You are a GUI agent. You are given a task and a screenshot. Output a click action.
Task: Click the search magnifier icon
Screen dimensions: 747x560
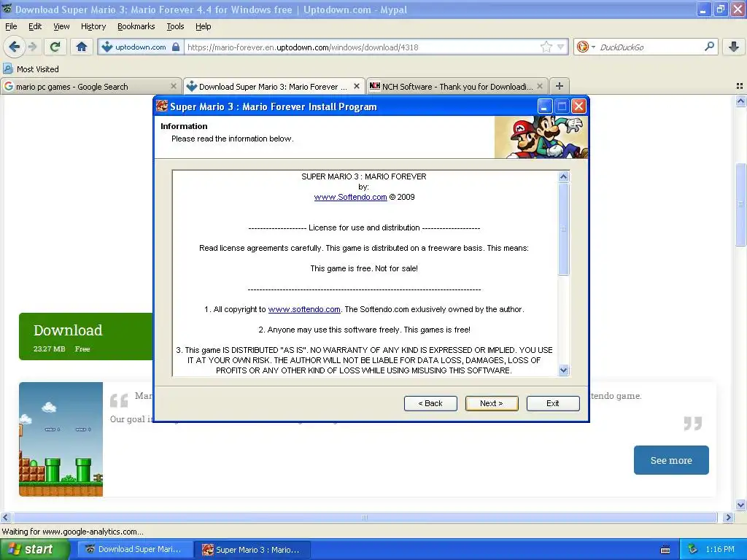(709, 47)
